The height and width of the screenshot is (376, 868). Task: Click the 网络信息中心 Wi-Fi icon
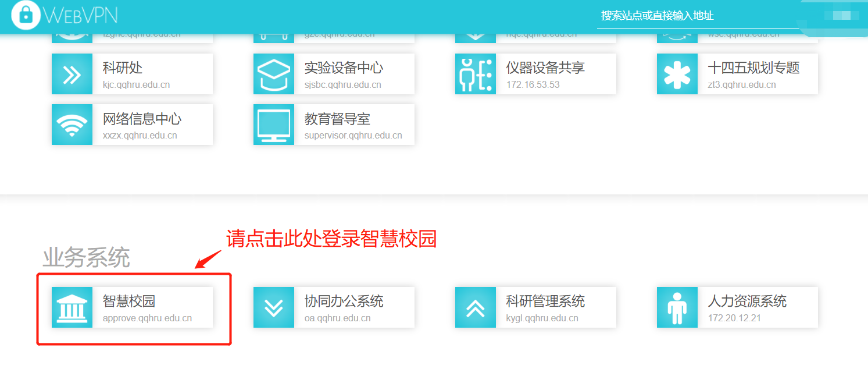tap(72, 125)
